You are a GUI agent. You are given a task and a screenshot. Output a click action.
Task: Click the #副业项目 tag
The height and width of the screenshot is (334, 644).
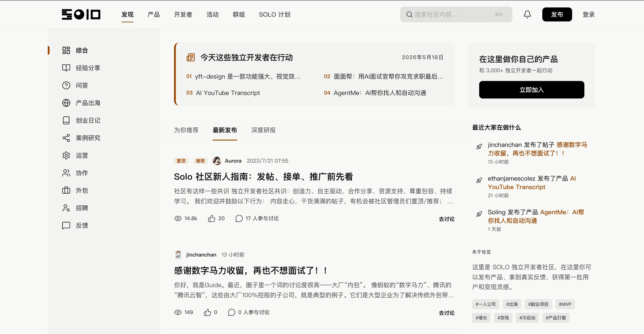click(538, 304)
